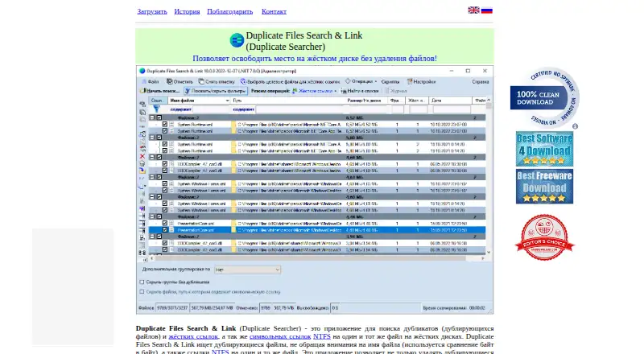
Task: Open the Скрипты menu
Action: click(x=390, y=82)
